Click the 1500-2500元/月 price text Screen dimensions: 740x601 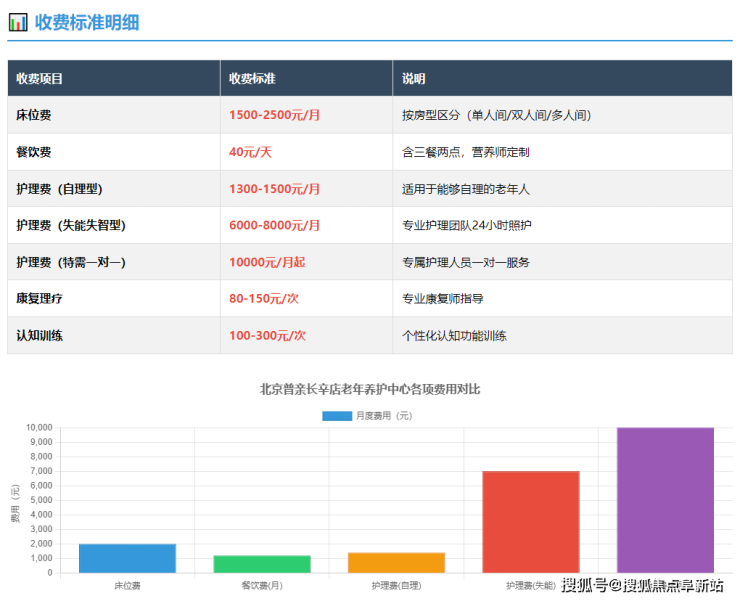275,115
